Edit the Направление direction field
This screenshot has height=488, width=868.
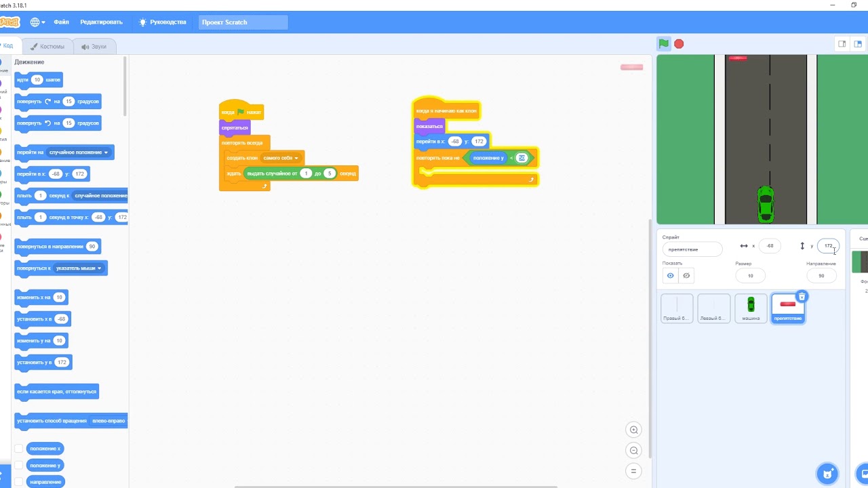pyautogui.click(x=821, y=276)
